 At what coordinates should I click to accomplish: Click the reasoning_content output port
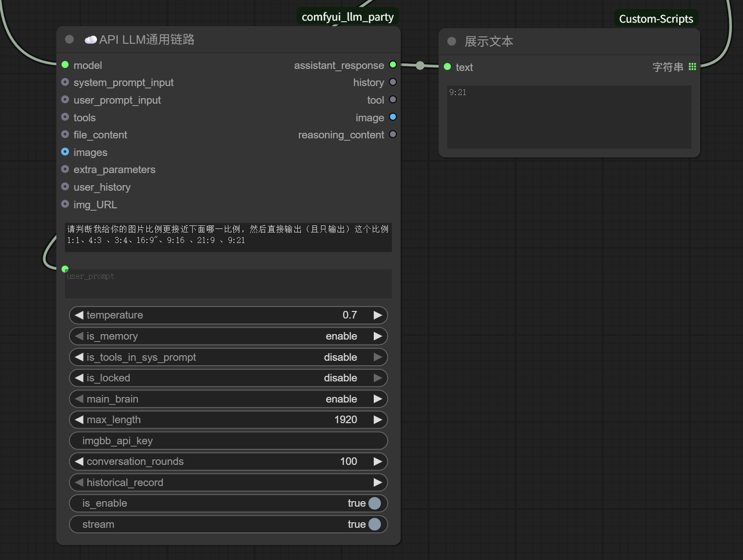393,134
